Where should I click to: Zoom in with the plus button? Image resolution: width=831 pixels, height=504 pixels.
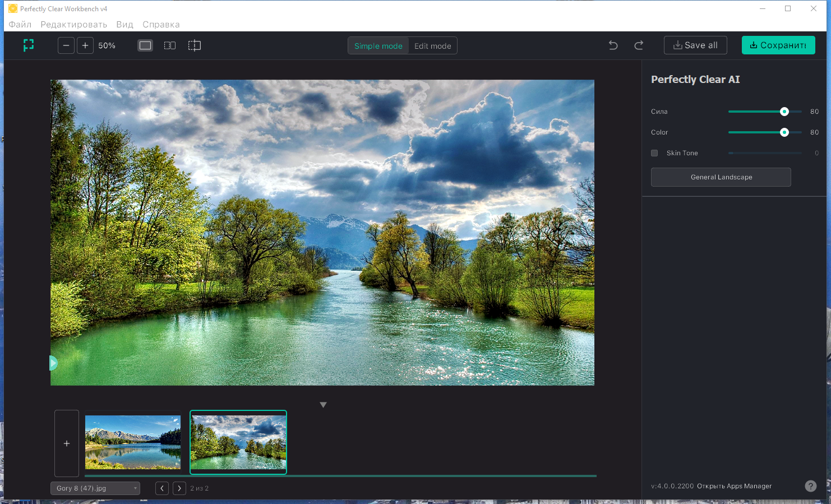[x=85, y=45]
